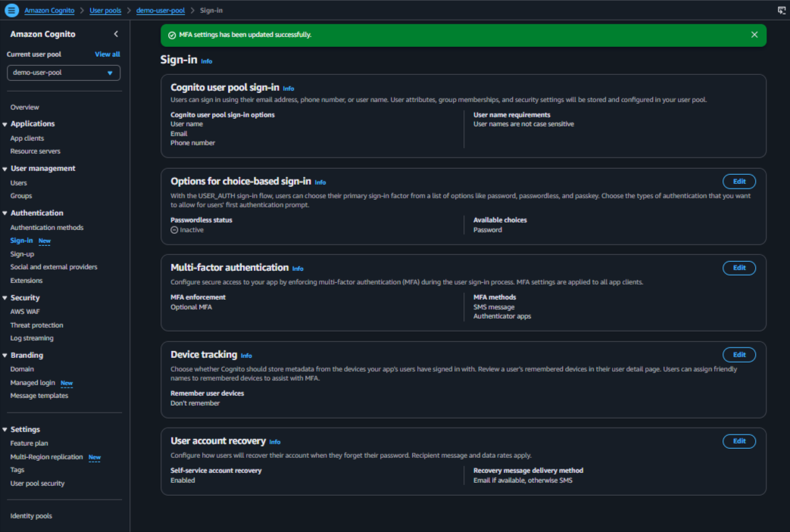Viewport: 790px width, 532px height.
Task: Open Social and external providers
Action: pyautogui.click(x=54, y=266)
